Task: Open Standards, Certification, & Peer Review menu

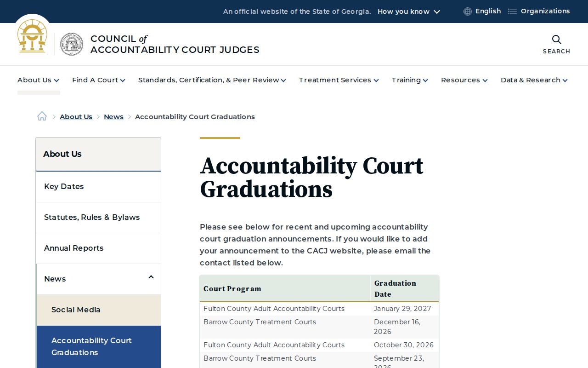Action: point(212,80)
